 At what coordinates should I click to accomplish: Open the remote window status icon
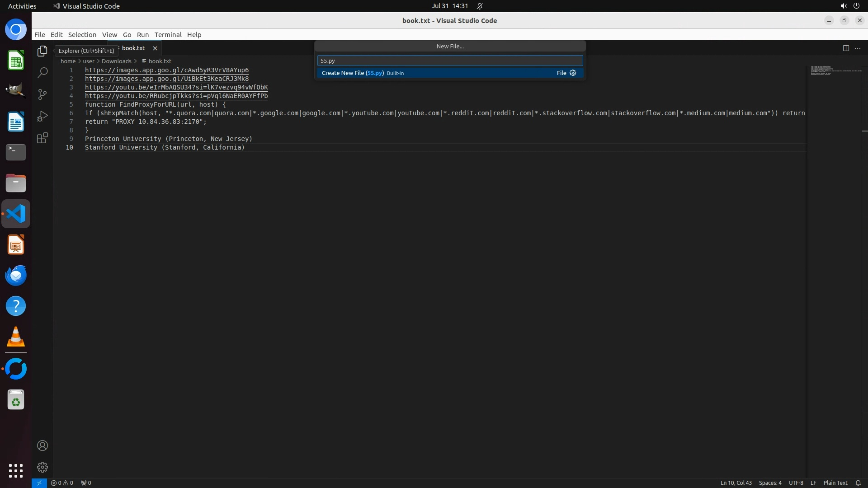[39, 483]
